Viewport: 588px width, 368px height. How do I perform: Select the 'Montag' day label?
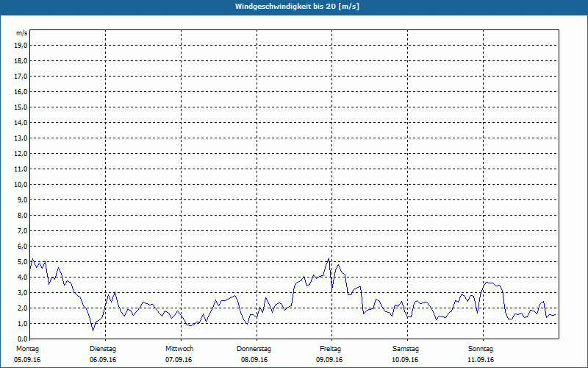click(x=27, y=349)
